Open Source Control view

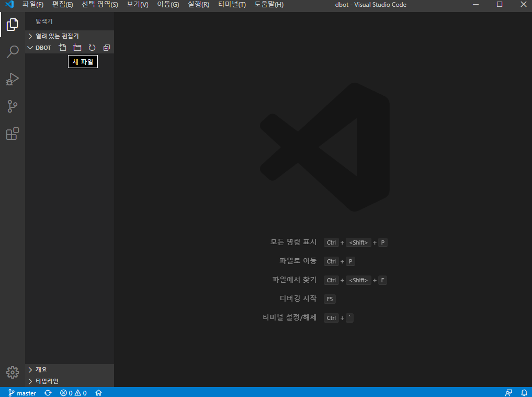tap(12, 106)
